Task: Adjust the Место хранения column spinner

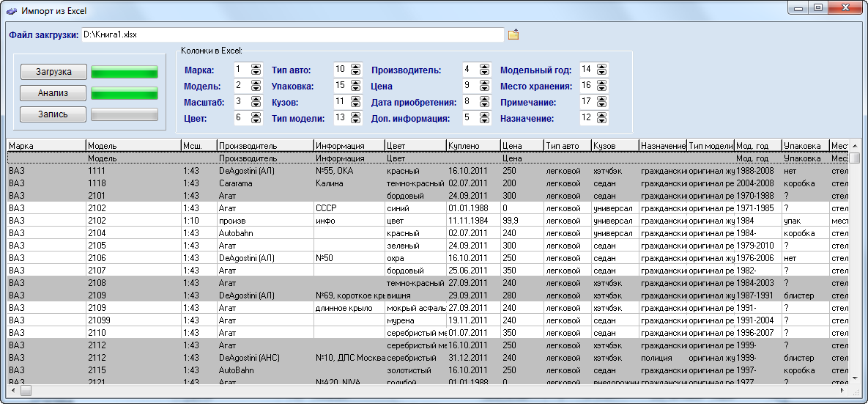Action: [x=602, y=85]
